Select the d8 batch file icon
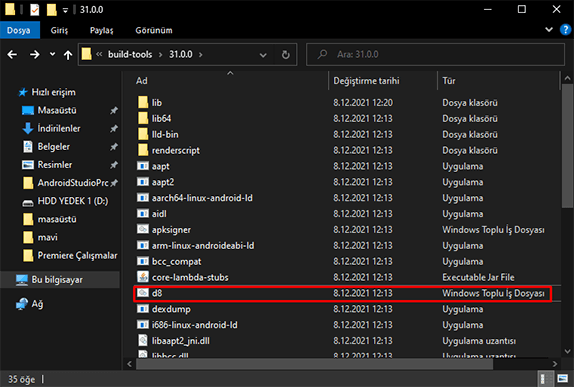This screenshot has width=574, height=387. tap(143, 293)
